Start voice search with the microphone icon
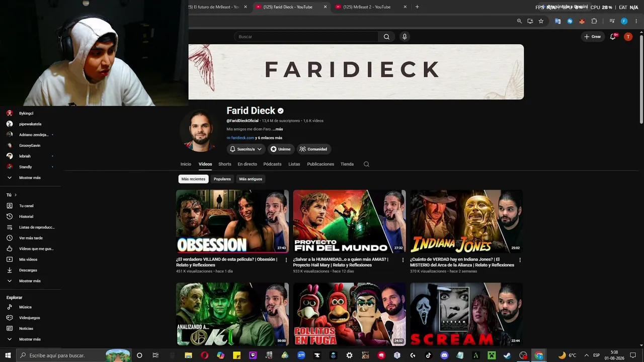The width and height of the screenshot is (644, 362). coord(405,37)
